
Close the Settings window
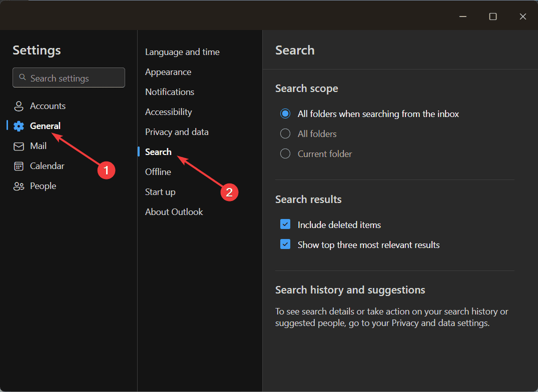click(x=523, y=16)
